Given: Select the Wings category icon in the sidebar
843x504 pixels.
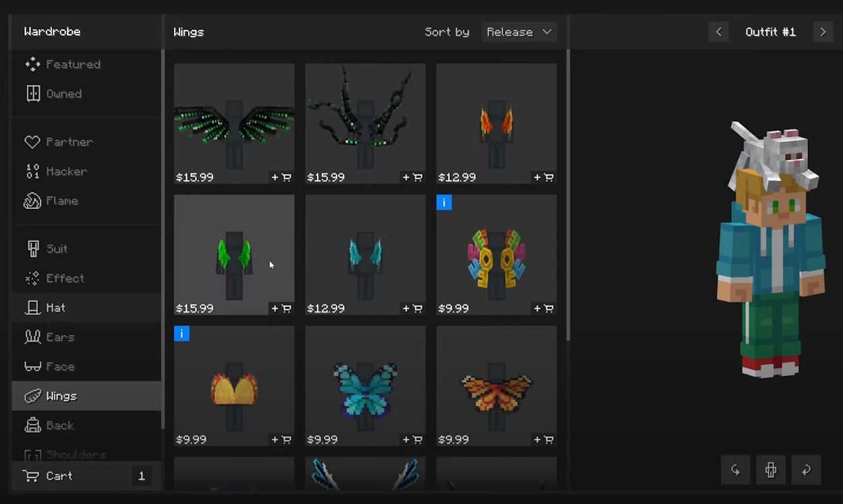Looking at the screenshot, I should click(x=32, y=396).
